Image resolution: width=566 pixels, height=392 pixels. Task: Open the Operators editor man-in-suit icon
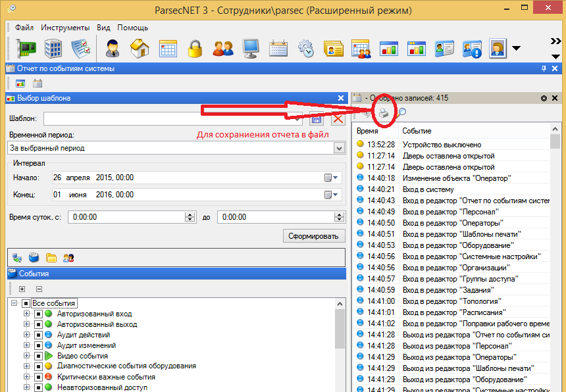[x=113, y=48]
